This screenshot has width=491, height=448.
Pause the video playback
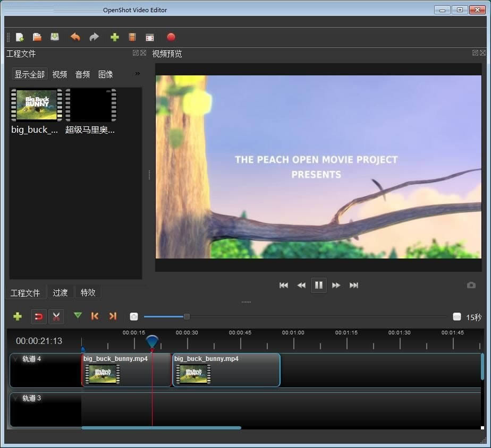319,286
